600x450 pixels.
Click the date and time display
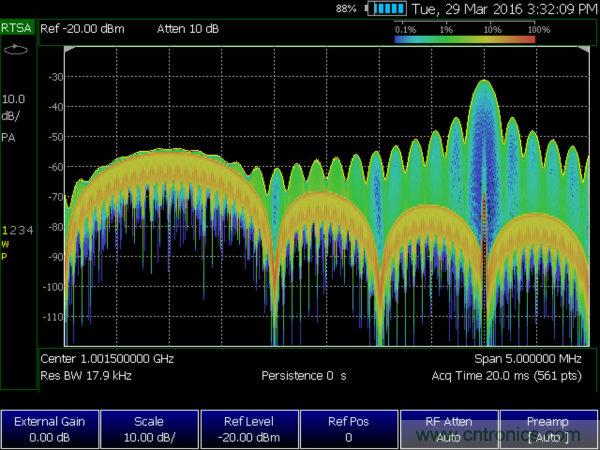505,9
